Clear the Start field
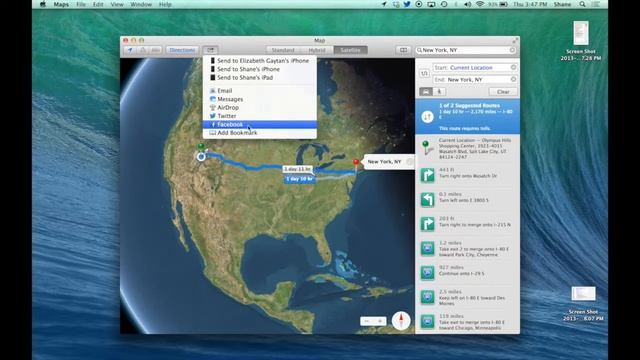 tap(513, 67)
